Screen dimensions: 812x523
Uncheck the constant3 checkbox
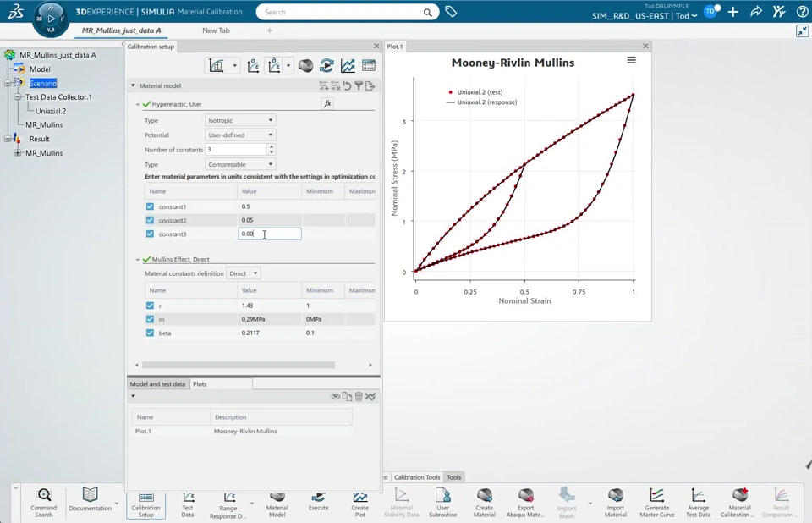click(151, 234)
